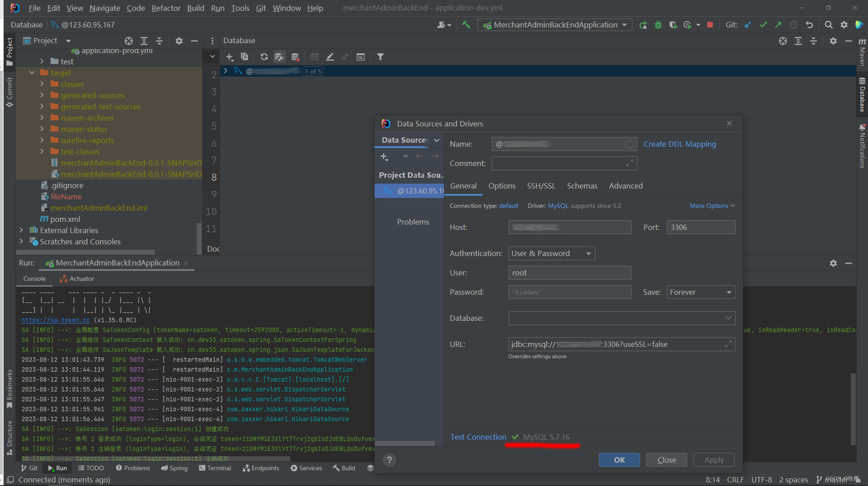The image size is (868, 486).
Task: Open the MerchantAdminBackEndApplication run configuration dropdown
Action: click(555, 25)
